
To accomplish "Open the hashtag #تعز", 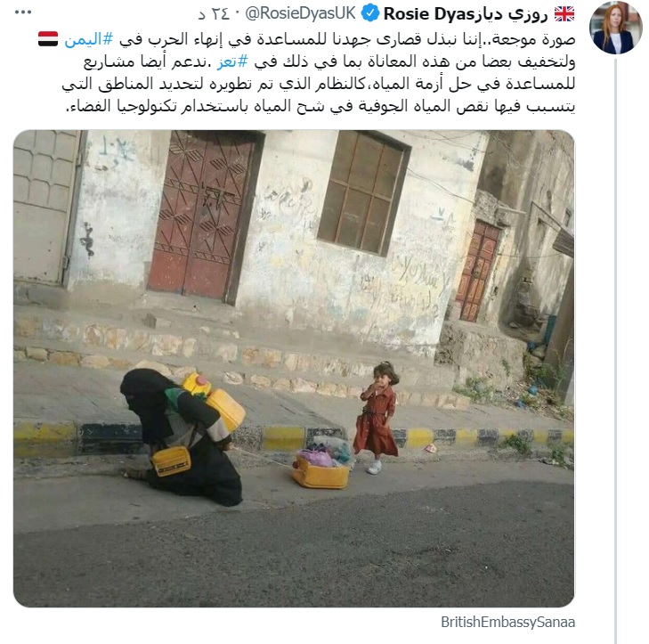I will (232, 61).
